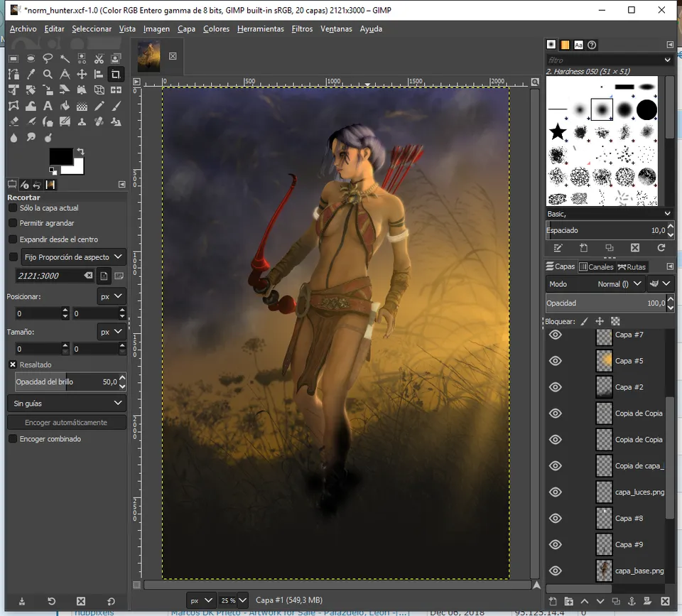This screenshot has width=682, height=616.
Task: Open the layer Modo Normal dropdown
Action: coord(595,284)
